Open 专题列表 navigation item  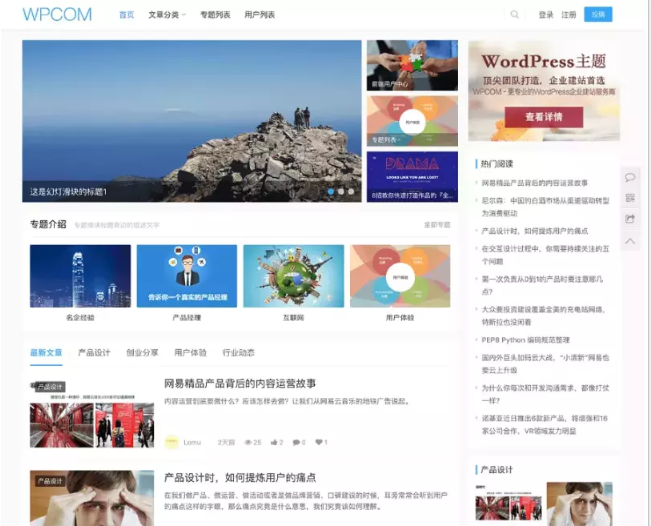[x=215, y=15]
